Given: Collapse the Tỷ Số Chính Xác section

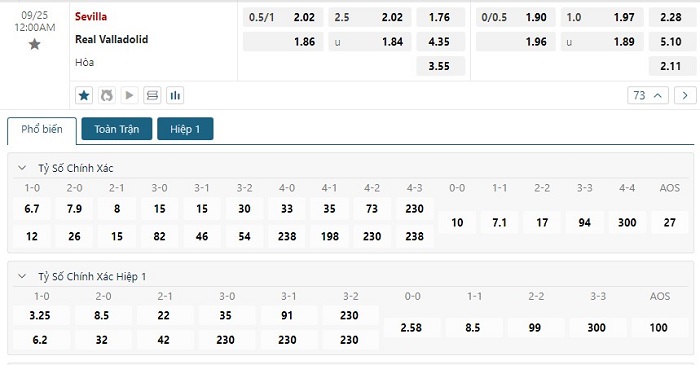Looking at the screenshot, I should point(22,168).
